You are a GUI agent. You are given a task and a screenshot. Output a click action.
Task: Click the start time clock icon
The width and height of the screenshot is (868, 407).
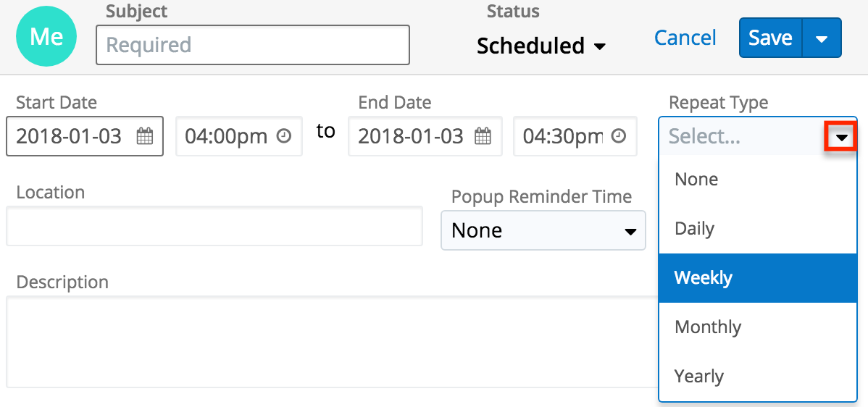285,136
